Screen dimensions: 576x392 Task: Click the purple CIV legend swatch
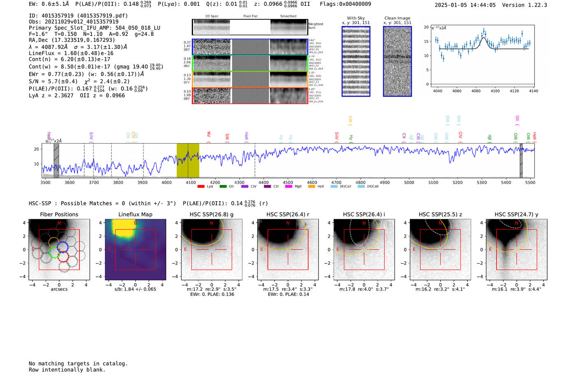[x=245, y=187]
